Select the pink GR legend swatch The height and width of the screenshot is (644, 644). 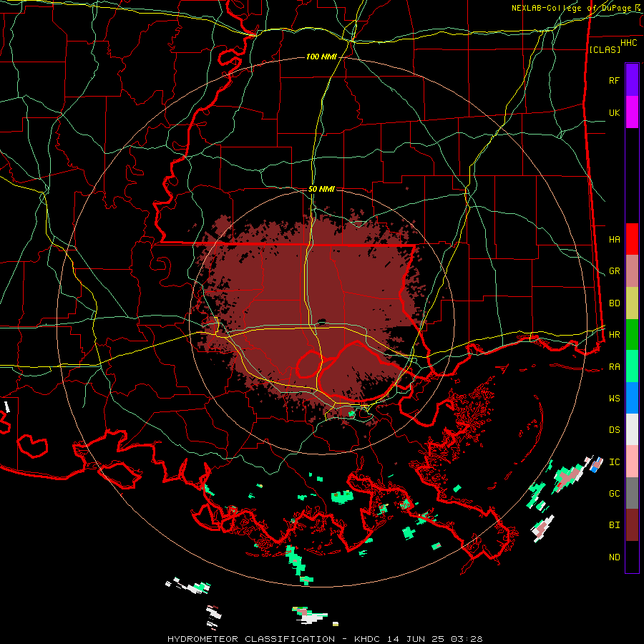click(632, 270)
